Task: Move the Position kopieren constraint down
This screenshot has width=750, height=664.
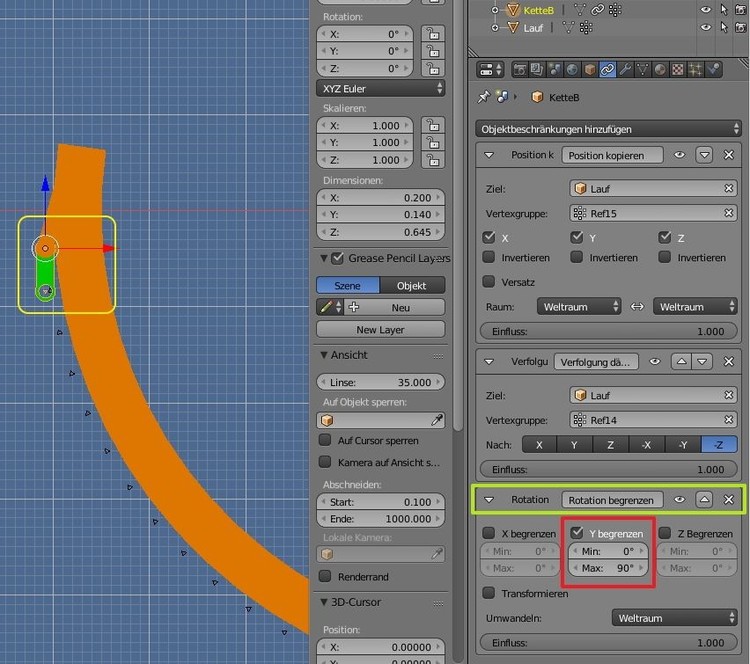Action: click(704, 155)
